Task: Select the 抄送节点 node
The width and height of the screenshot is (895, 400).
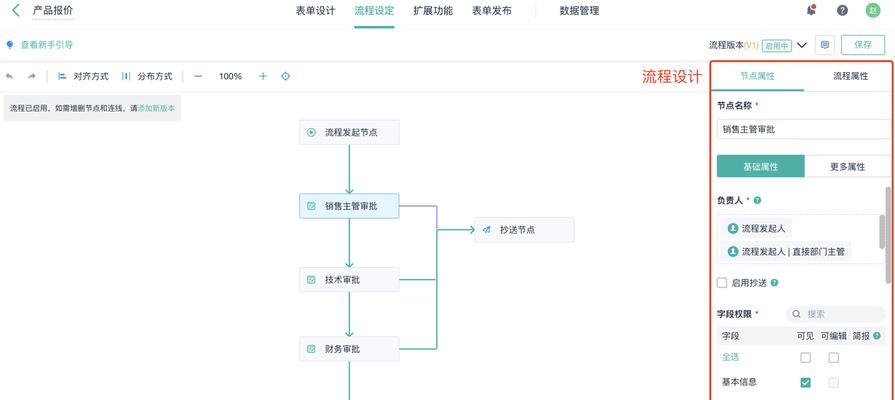Action: coord(524,230)
